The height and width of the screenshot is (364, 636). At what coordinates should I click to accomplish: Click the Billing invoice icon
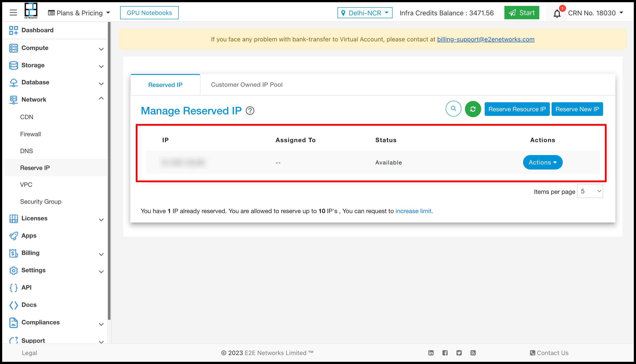click(14, 253)
